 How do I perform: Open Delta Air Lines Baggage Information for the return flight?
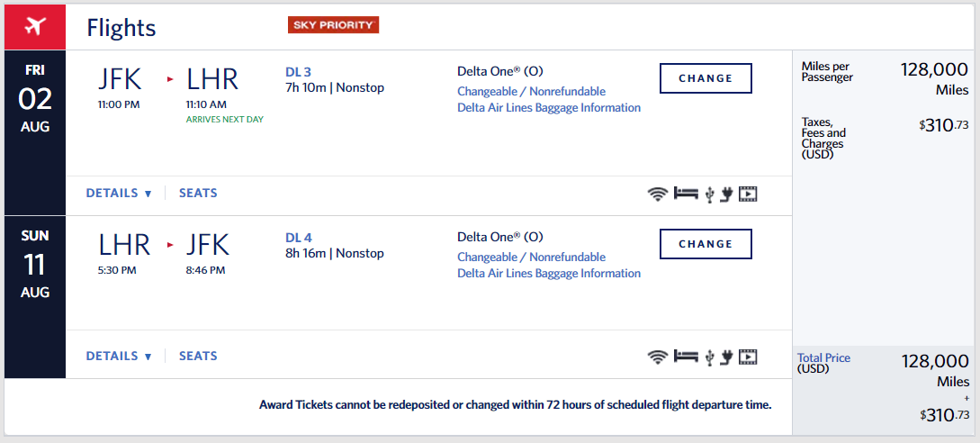(549, 274)
